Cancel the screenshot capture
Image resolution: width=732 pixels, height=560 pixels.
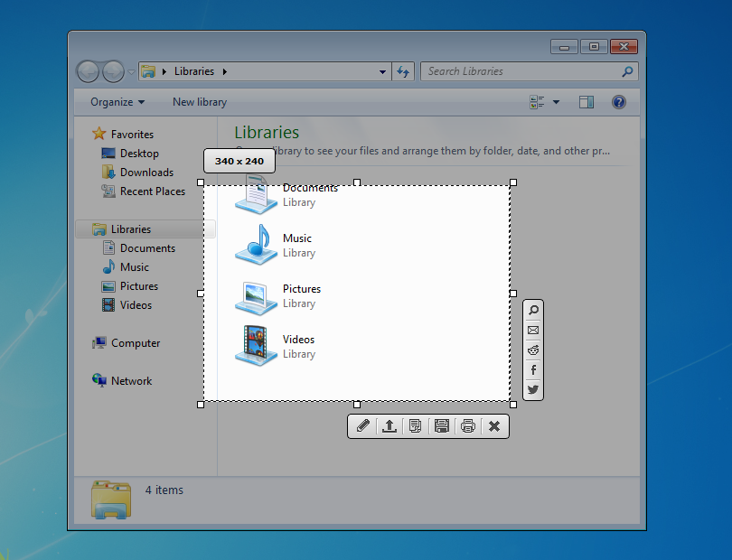point(493,425)
